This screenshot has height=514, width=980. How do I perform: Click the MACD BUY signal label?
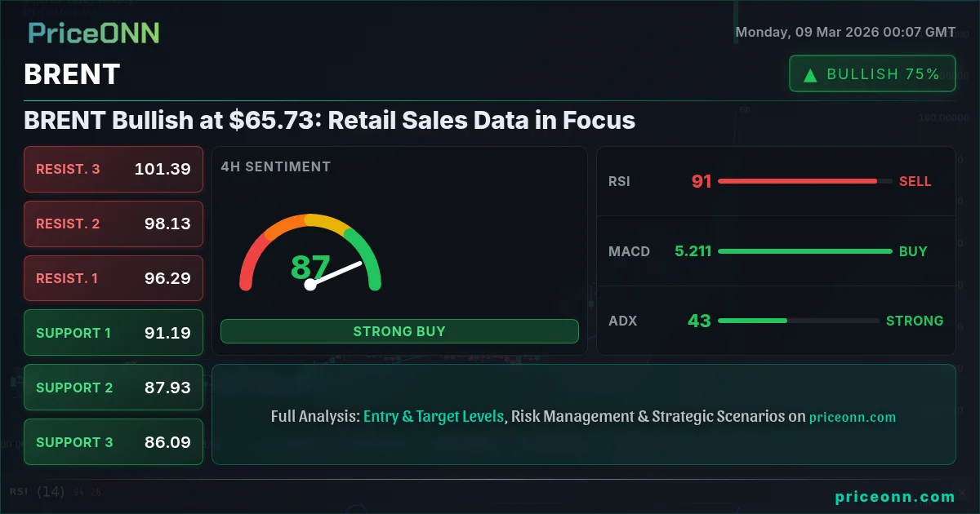pyautogui.click(x=913, y=251)
